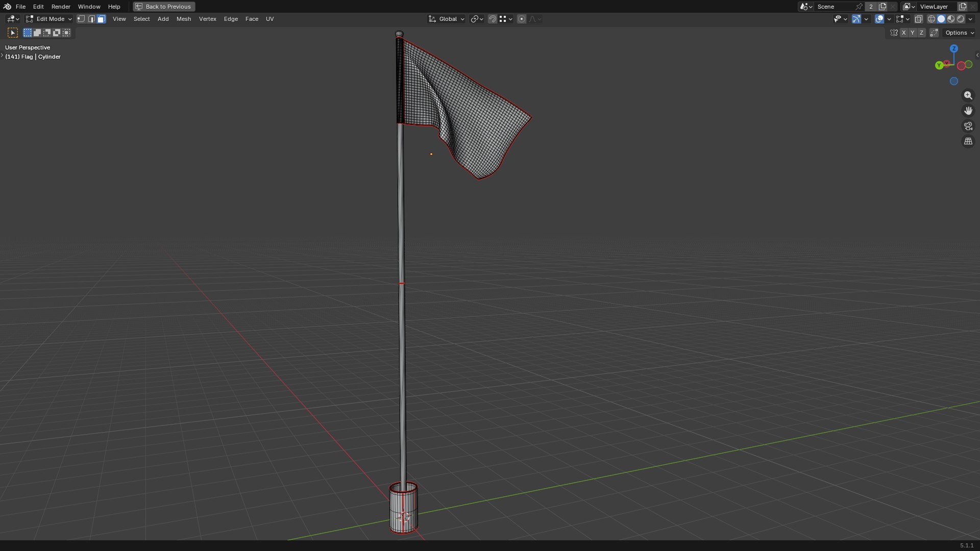Click the pan hand viewport icon
980x551 pixels.
coord(968,111)
